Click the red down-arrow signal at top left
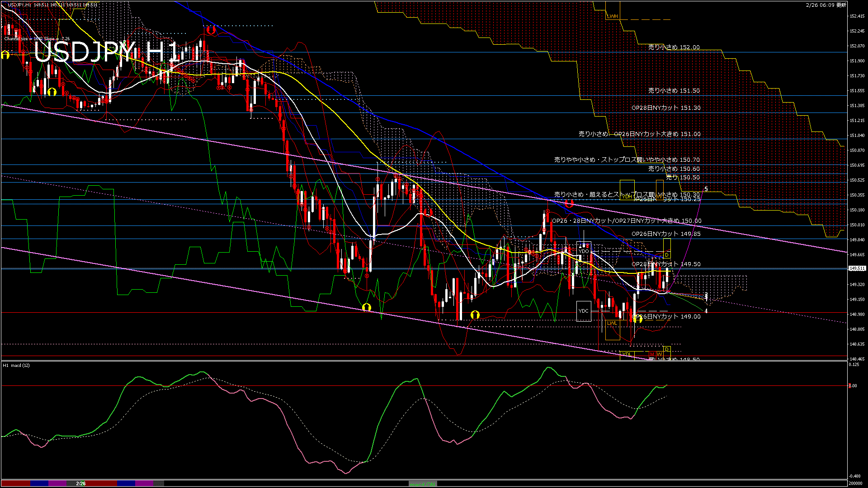The width and height of the screenshot is (868, 488). 210,31
